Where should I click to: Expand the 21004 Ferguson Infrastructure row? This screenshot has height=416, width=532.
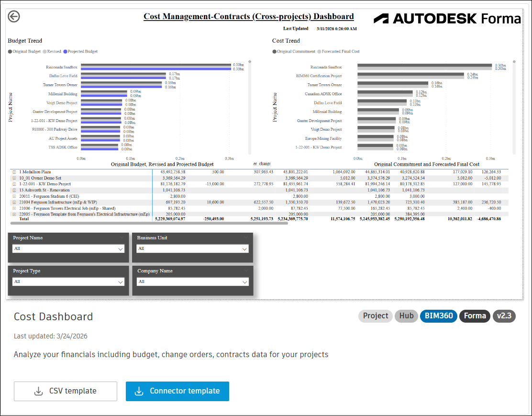point(14,202)
